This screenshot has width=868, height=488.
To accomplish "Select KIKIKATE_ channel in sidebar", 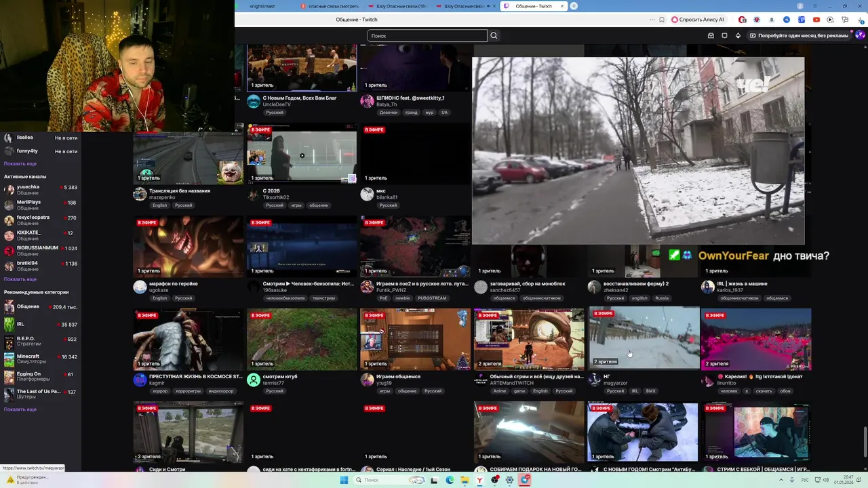I will point(41,235).
